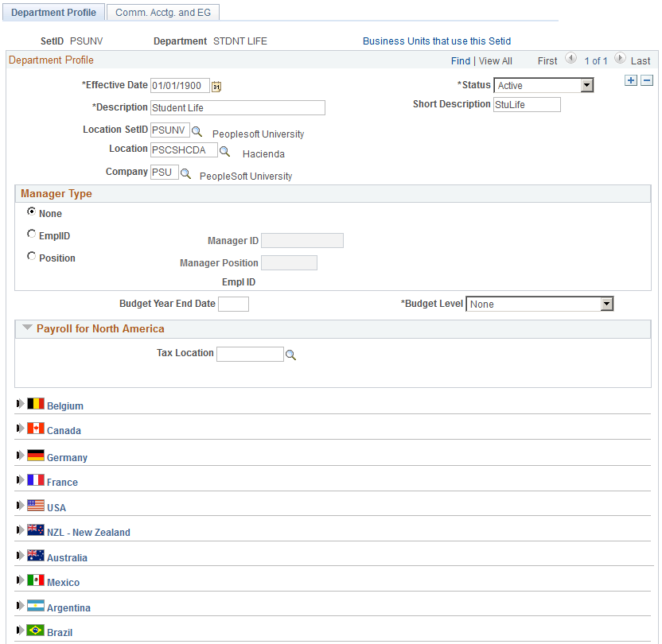The height and width of the screenshot is (644, 662).
Task: Open the Budget Level dropdown
Action: [x=607, y=304]
